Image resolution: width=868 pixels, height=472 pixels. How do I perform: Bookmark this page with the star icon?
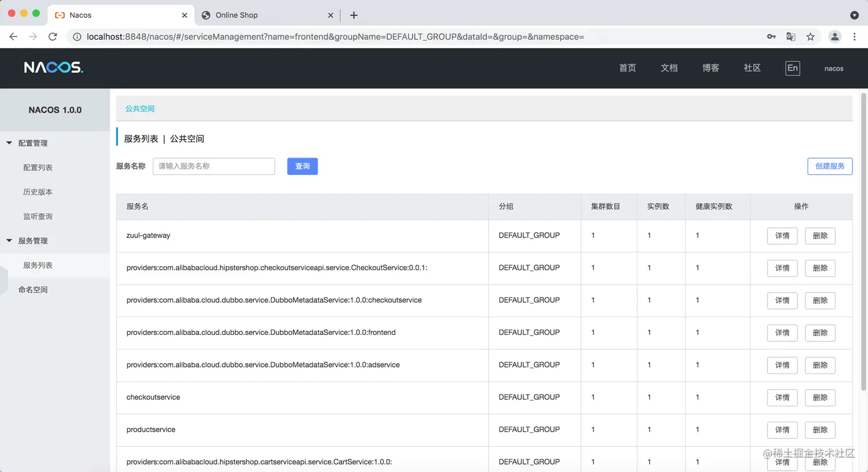[810, 37]
